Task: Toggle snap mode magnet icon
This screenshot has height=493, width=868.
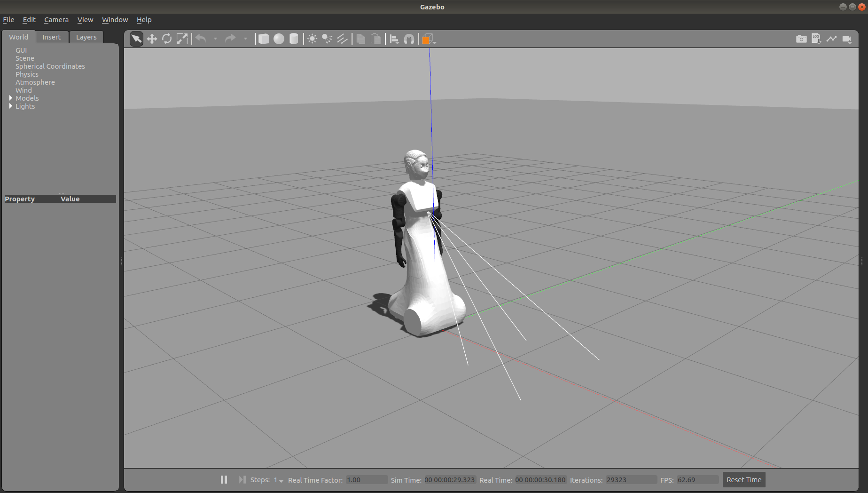Action: (x=409, y=39)
